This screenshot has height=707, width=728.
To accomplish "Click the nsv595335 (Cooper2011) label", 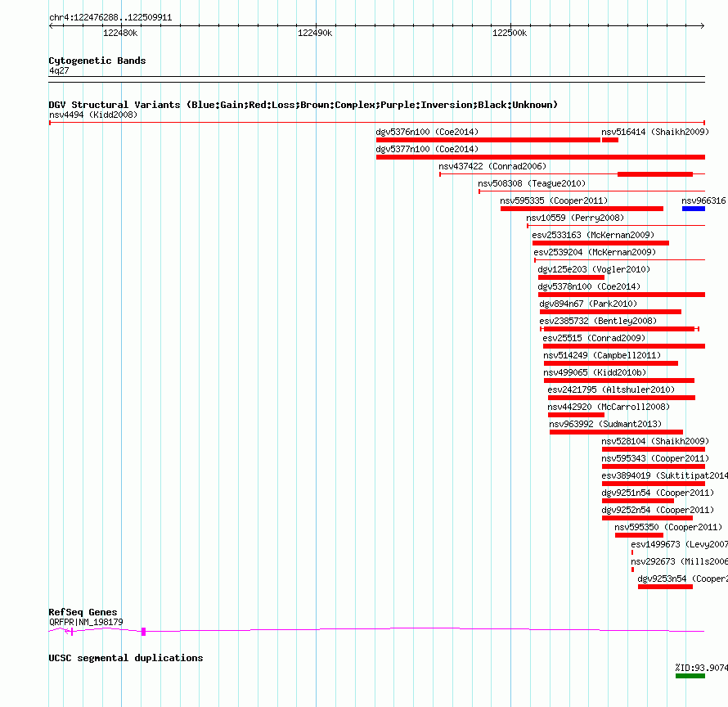I will (554, 200).
